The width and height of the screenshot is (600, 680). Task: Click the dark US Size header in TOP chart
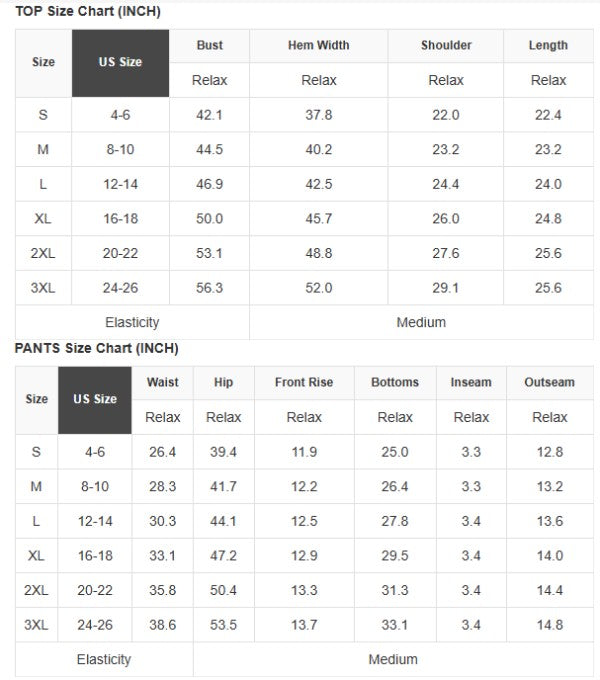(x=120, y=62)
